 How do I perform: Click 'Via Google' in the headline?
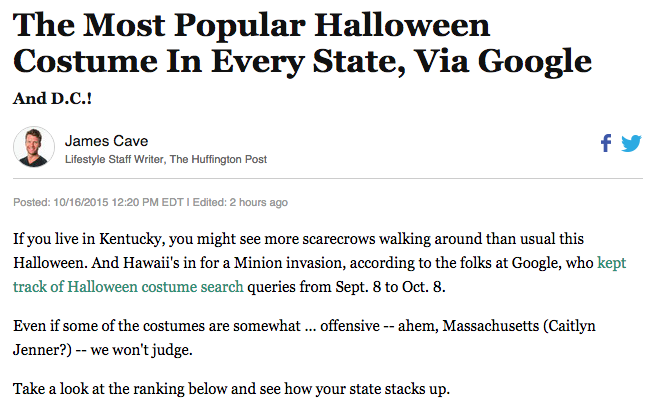click(503, 62)
